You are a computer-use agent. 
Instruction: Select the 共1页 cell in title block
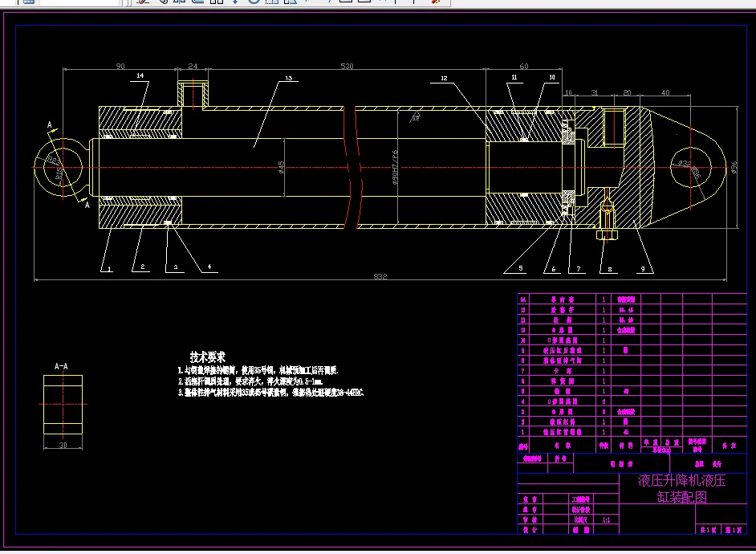709,530
